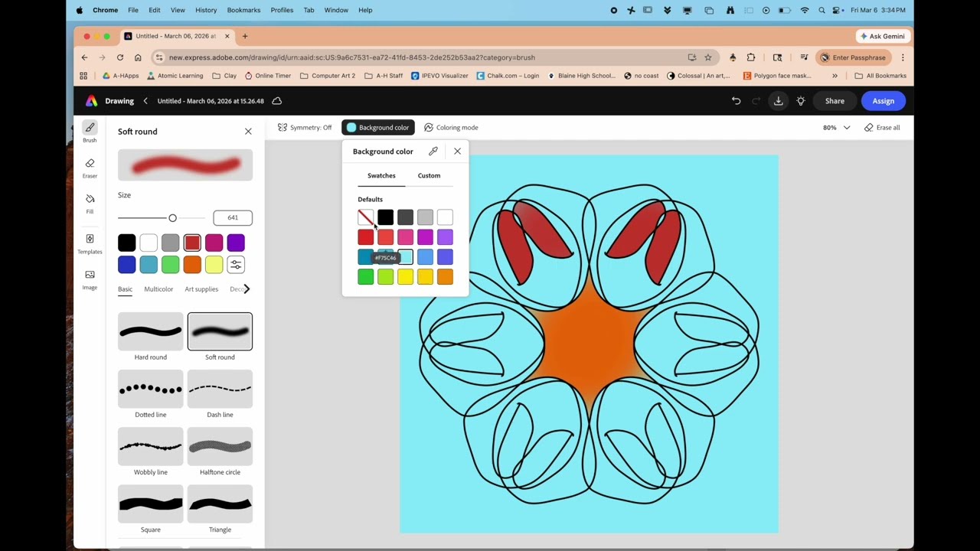Pick the black background swatch in Defaults
This screenshot has height=551, width=980.
click(385, 217)
